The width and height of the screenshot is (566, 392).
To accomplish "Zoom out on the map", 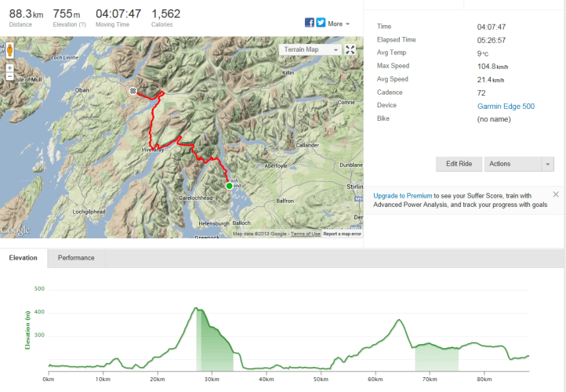I will 10,77.
